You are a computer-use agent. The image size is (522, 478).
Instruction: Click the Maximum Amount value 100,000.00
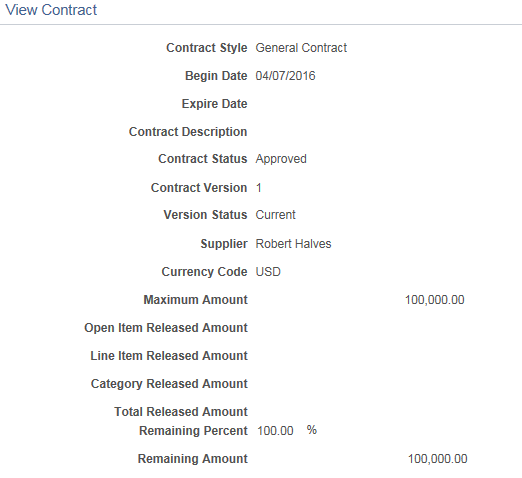435,300
